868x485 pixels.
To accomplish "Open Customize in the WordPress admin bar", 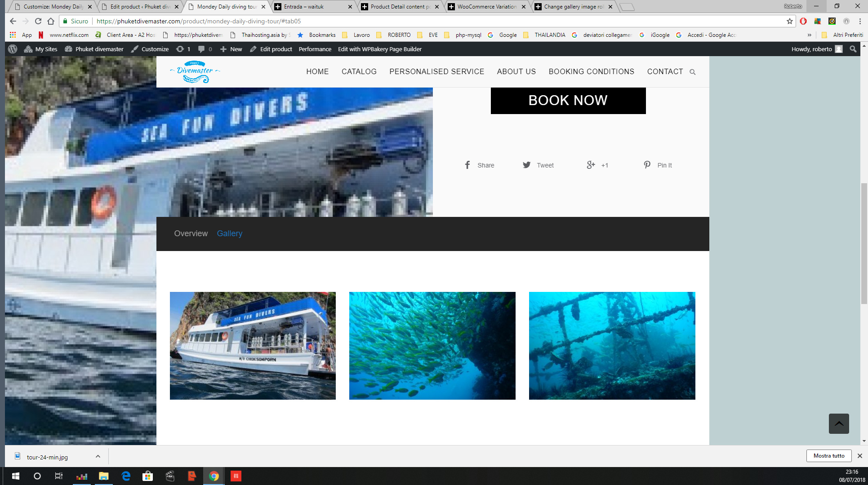I will point(150,49).
